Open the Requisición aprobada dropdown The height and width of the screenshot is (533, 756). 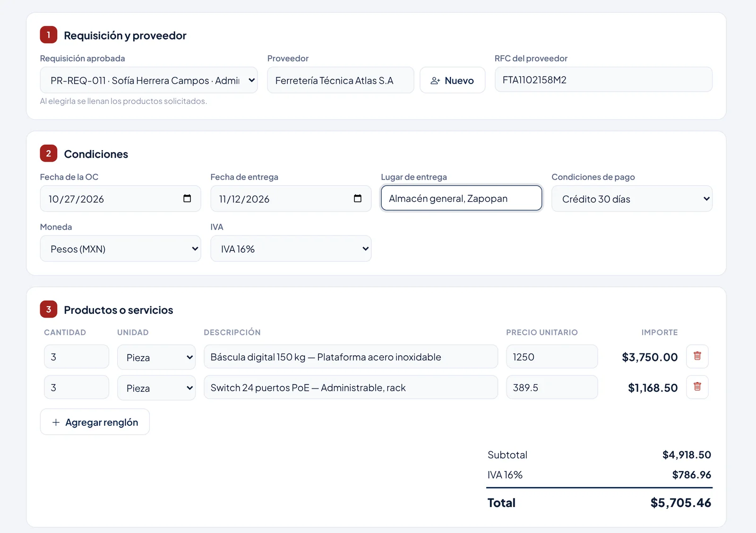tap(149, 80)
